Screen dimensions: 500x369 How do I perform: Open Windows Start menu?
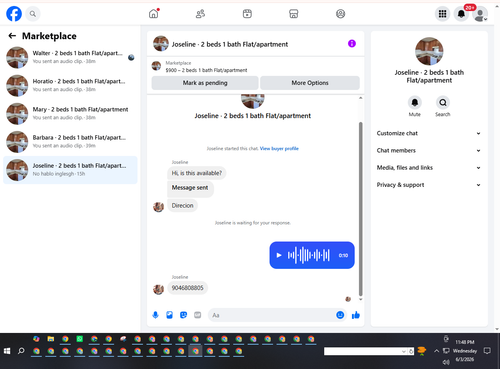(x=7, y=351)
